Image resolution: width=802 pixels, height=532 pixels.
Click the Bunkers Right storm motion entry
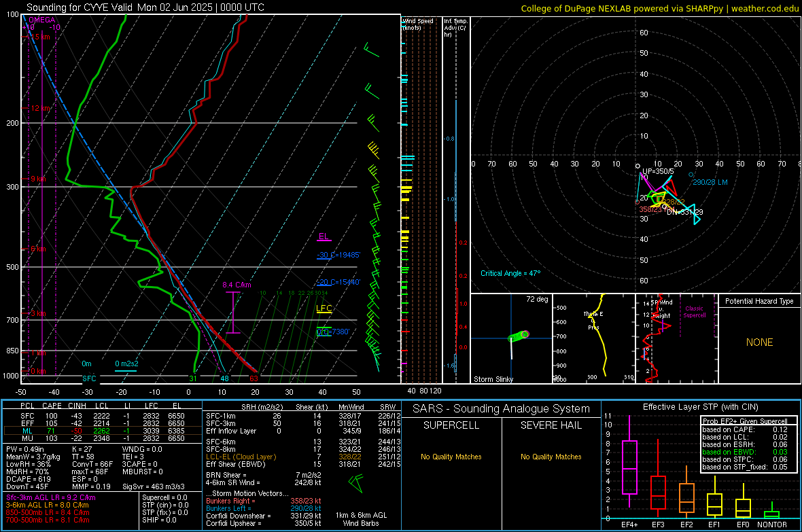click(x=264, y=501)
